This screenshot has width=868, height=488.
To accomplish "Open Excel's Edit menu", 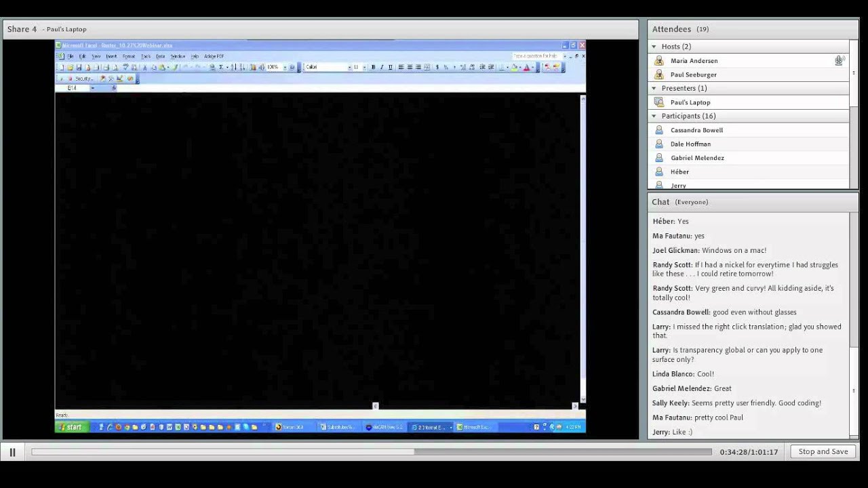I will (x=82, y=56).
